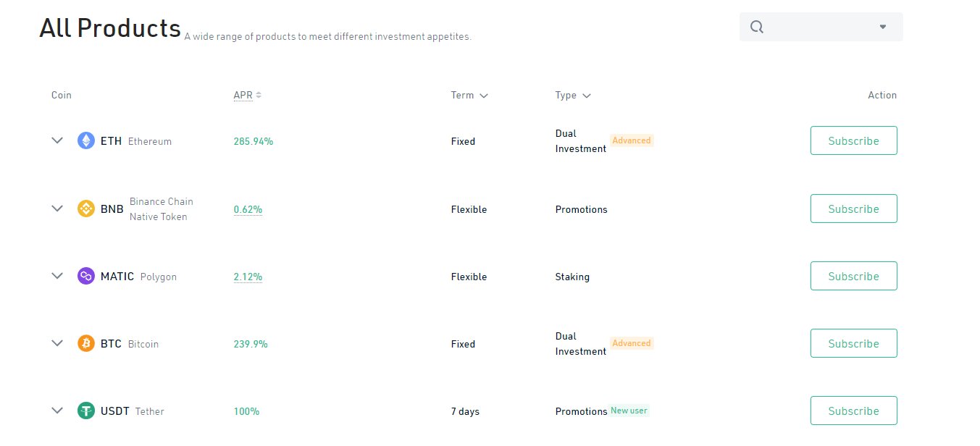This screenshot has width=980, height=446.
Task: Click the BNB coin icon
Action: [86, 209]
